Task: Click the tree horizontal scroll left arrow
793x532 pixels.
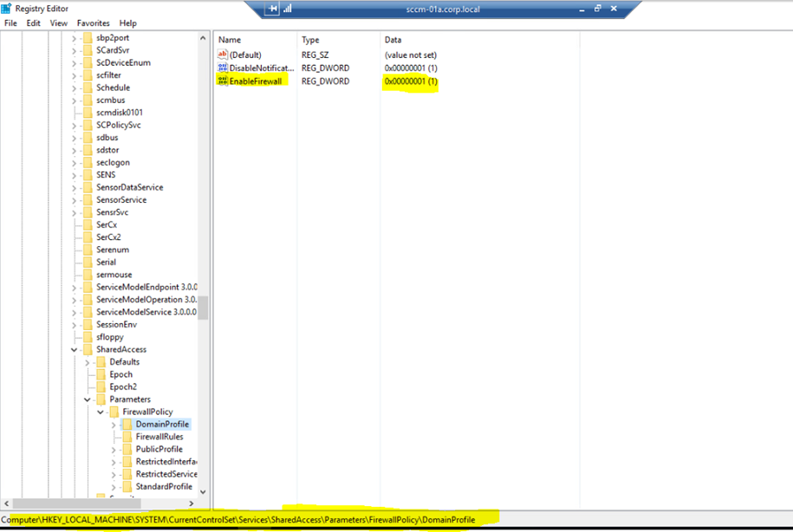Action: pos(7,503)
